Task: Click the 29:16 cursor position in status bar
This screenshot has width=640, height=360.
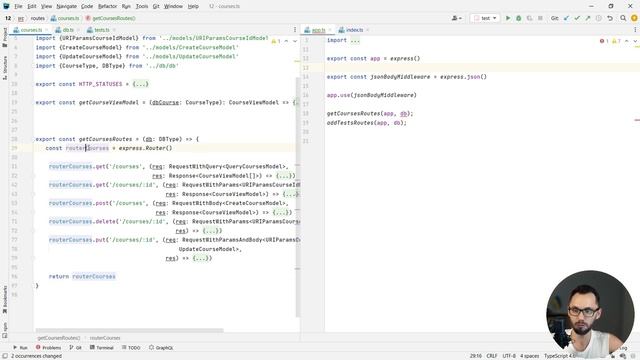Action: [x=476, y=356]
